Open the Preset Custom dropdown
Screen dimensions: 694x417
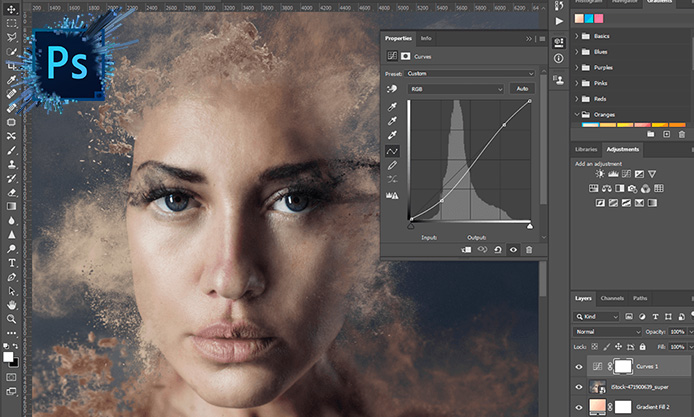[x=470, y=73]
